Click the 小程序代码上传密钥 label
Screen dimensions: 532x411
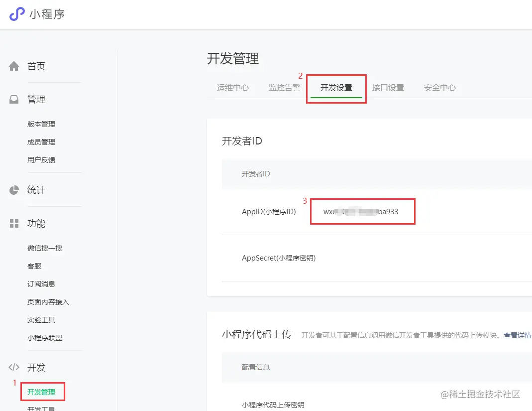[x=273, y=405]
